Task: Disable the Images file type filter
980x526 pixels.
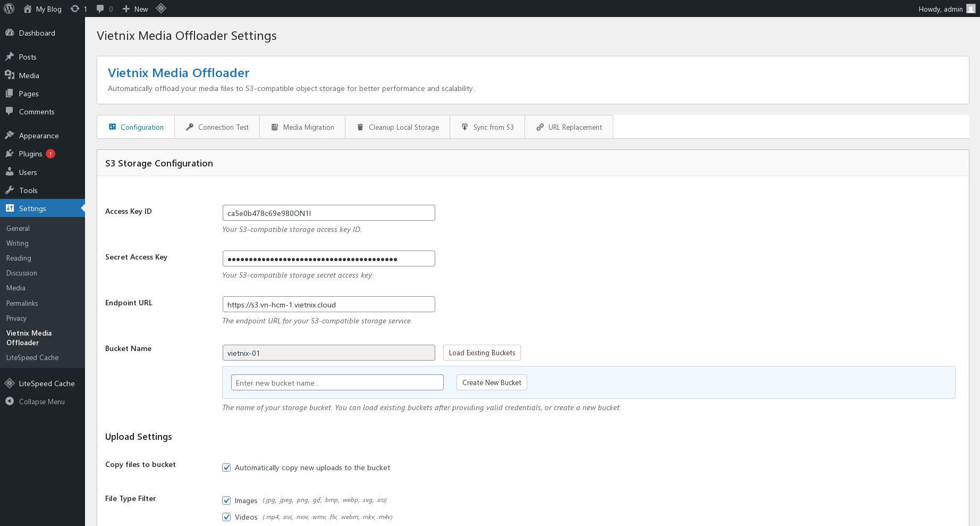Action: 226,500
